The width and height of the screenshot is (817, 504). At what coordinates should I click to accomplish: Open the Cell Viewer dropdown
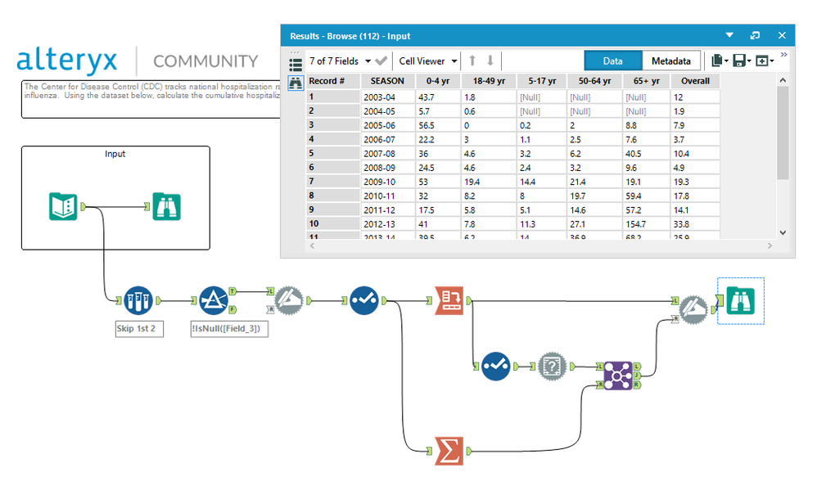click(x=454, y=61)
